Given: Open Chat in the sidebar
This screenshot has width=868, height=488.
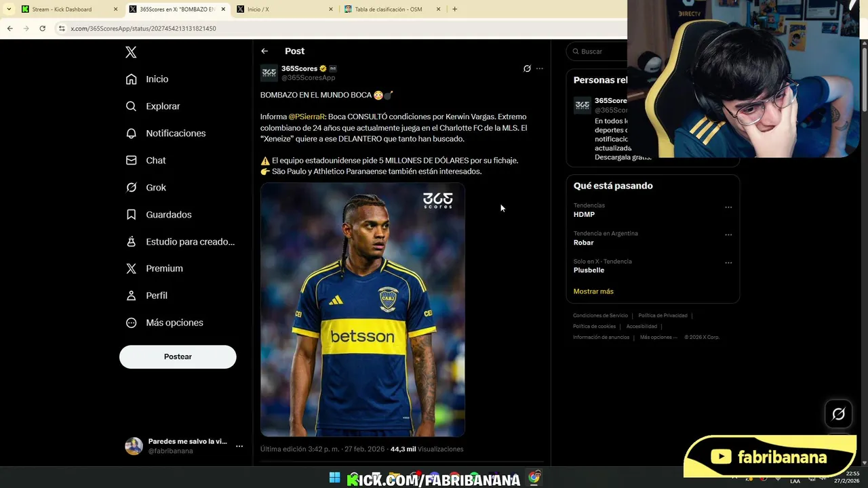Looking at the screenshot, I should pos(146,161).
